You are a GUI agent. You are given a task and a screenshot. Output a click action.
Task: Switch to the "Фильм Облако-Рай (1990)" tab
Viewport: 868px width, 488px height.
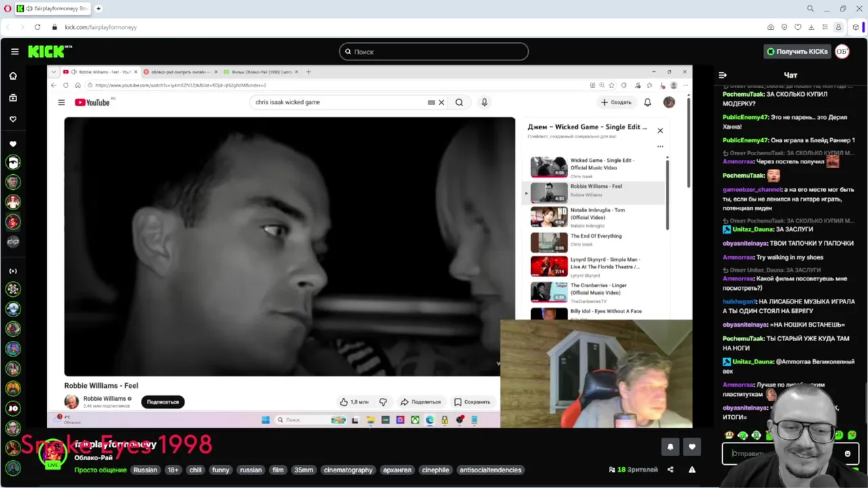[x=260, y=72]
